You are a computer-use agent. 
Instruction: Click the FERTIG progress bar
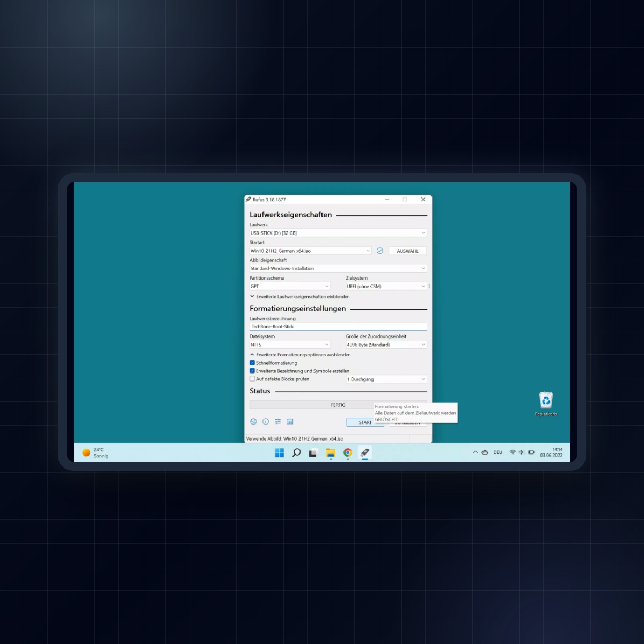click(x=338, y=405)
